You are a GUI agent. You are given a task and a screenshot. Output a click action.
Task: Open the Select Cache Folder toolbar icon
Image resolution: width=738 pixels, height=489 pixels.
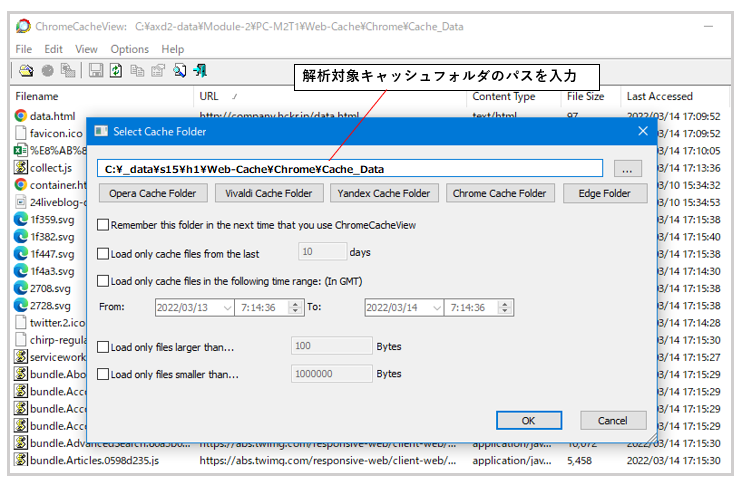pos(26,71)
